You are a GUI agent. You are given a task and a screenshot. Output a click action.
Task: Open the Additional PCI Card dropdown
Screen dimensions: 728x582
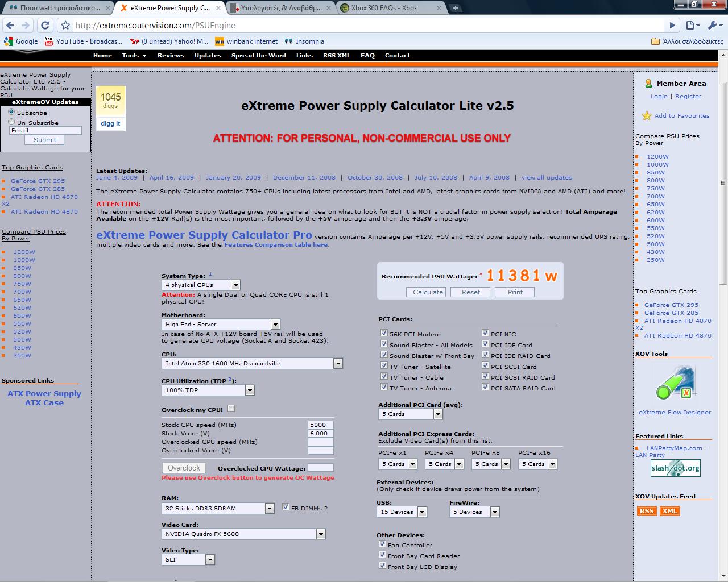[411, 414]
